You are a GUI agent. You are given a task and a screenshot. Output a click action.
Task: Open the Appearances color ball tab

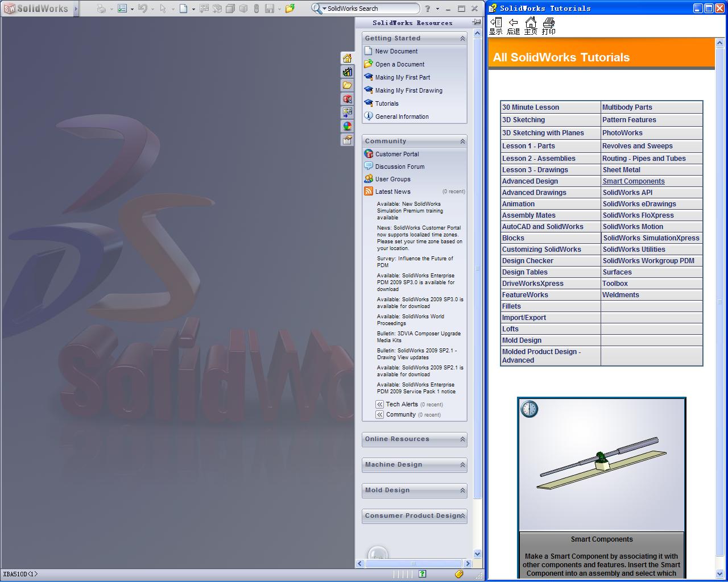[x=347, y=126]
